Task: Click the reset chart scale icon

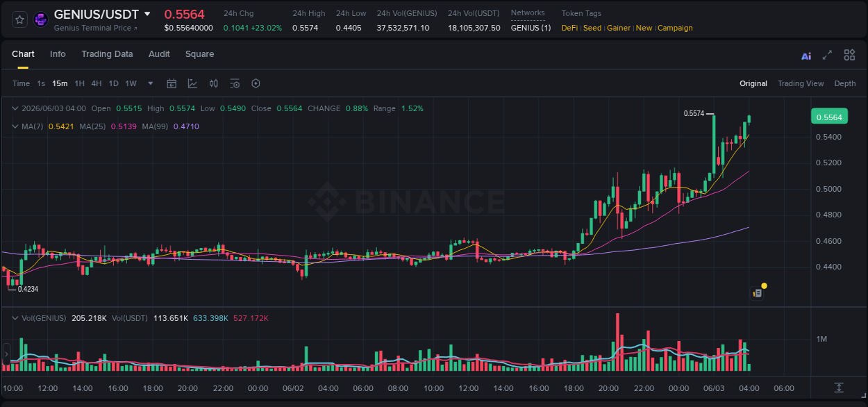Action: tap(839, 387)
